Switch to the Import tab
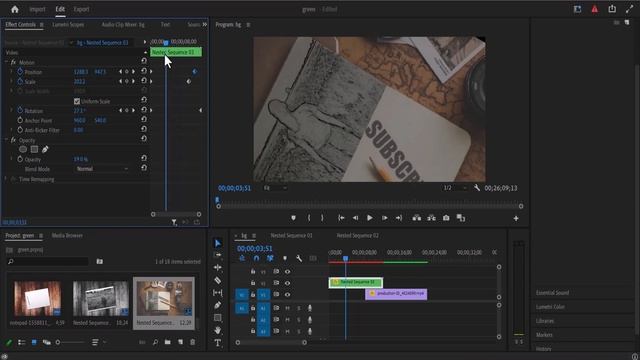This screenshot has width=640, height=360. point(37,9)
